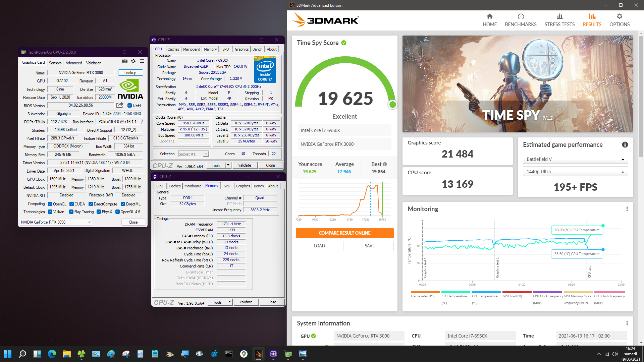Click BIOS version share icon
The image size is (644, 362).
(x=120, y=105)
